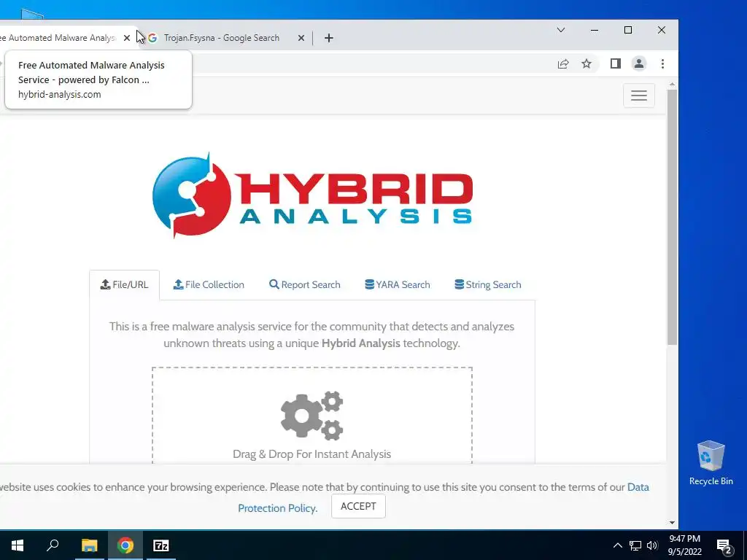Select the File/URL tab

(x=124, y=285)
